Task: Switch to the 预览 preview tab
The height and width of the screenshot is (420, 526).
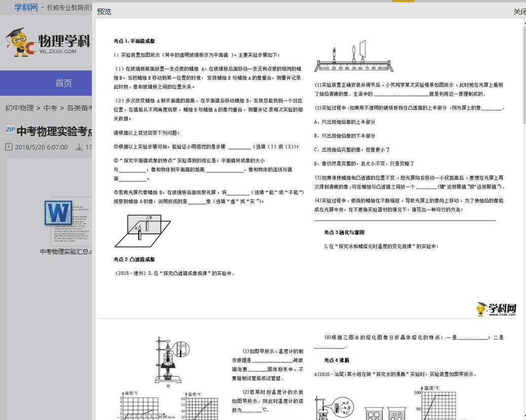Action: coord(103,11)
